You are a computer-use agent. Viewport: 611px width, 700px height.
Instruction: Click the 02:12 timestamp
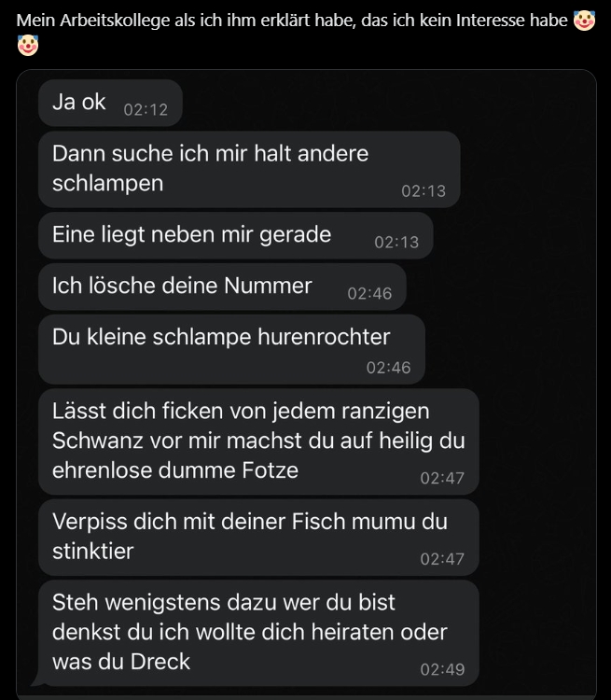click(146, 109)
